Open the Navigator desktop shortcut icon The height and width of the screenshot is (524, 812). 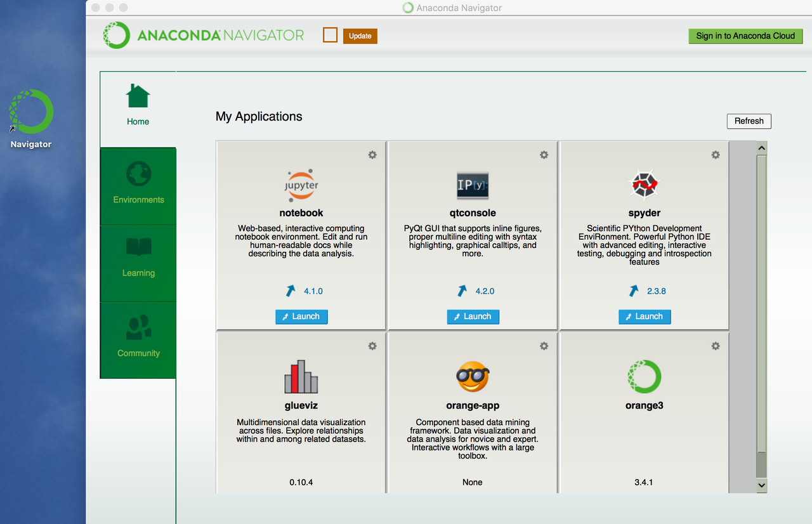pos(31,113)
